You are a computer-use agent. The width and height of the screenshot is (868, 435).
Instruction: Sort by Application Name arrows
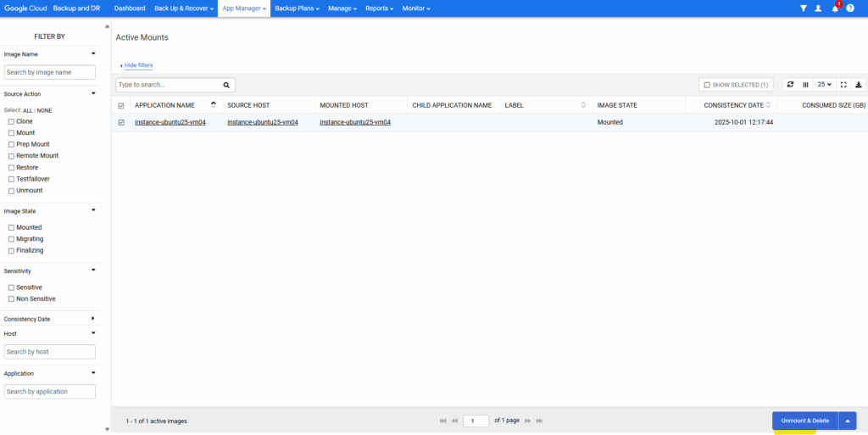pos(214,104)
